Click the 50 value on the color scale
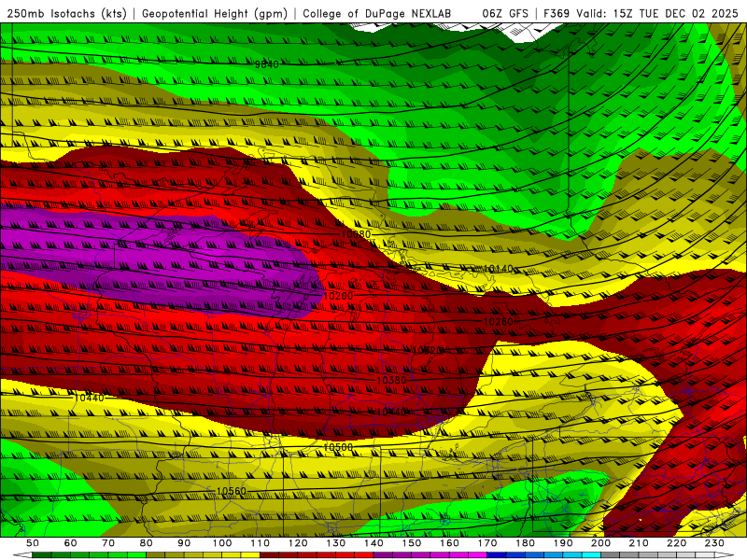Image resolution: width=747 pixels, height=560 pixels. [x=33, y=543]
